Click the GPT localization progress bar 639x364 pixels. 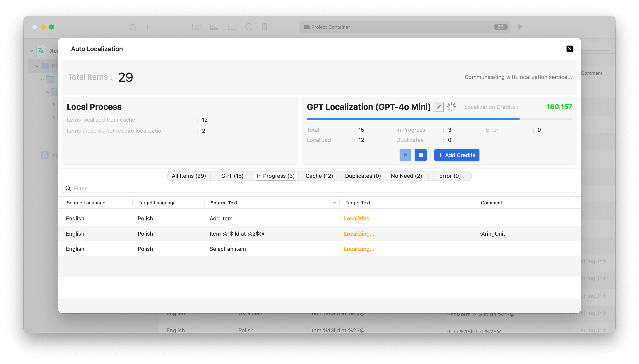point(439,119)
